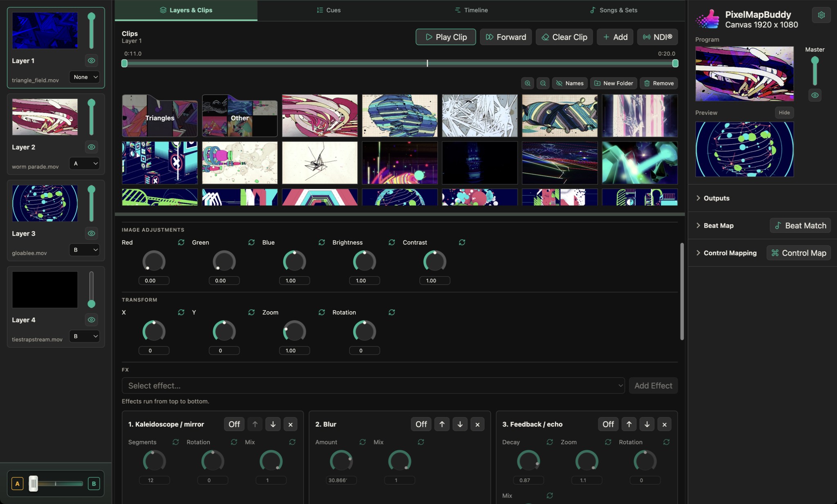Open Layer 1 crossfader group dropdown showing None
Image resolution: width=837 pixels, height=504 pixels.
click(85, 77)
